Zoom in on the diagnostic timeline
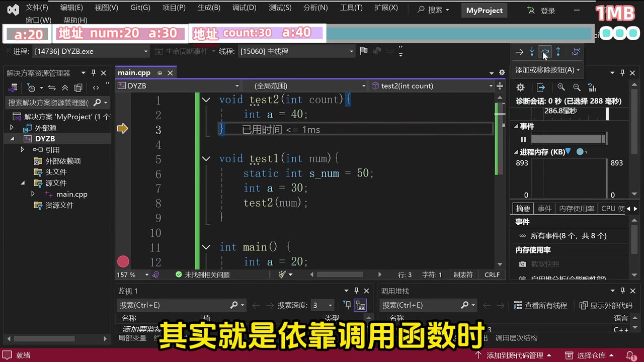644x362 pixels. point(561,87)
